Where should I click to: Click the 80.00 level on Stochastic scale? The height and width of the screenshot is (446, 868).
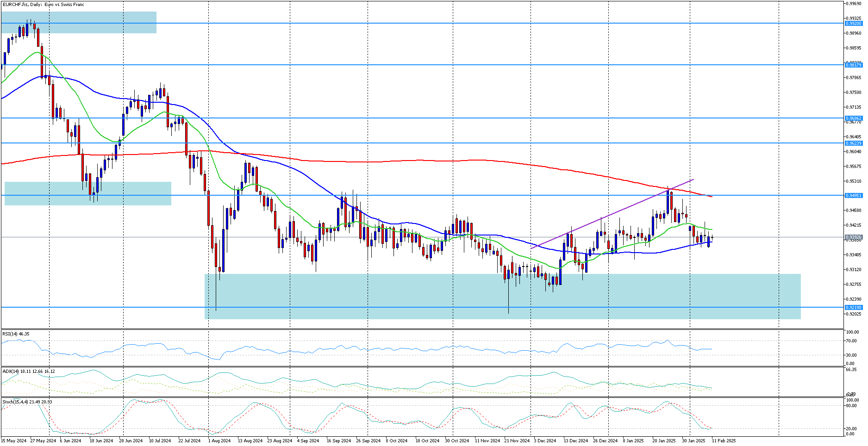pyautogui.click(x=851, y=406)
